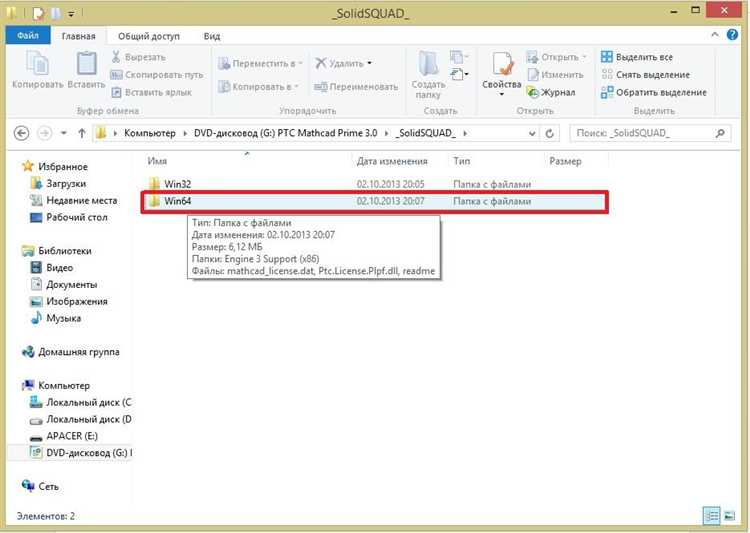Screen dimensions: 750x533
Task: Click Обратить выделение
Action: [653, 92]
